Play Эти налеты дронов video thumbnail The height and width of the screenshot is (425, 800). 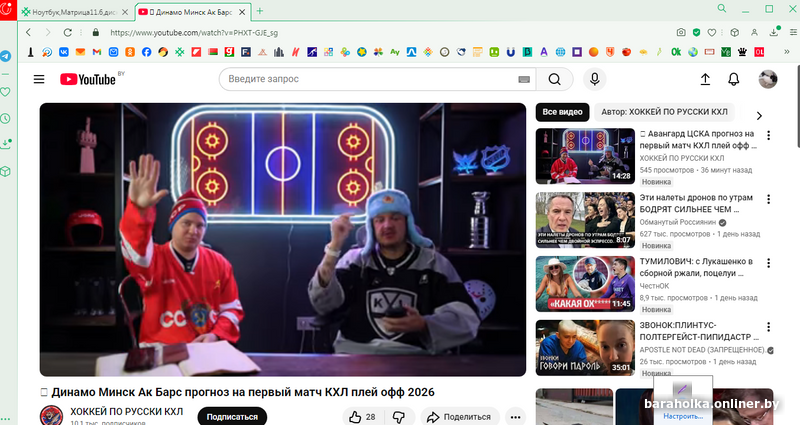click(x=585, y=220)
